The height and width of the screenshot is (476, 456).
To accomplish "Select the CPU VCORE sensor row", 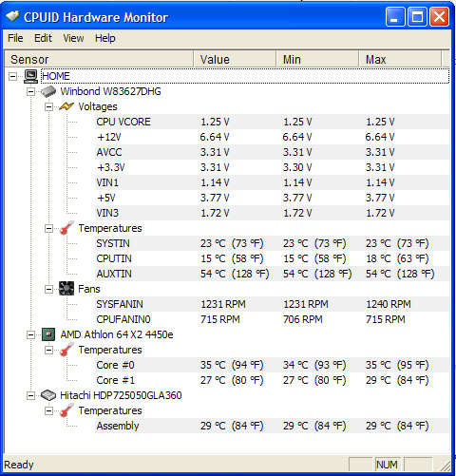I will click(x=272, y=122).
